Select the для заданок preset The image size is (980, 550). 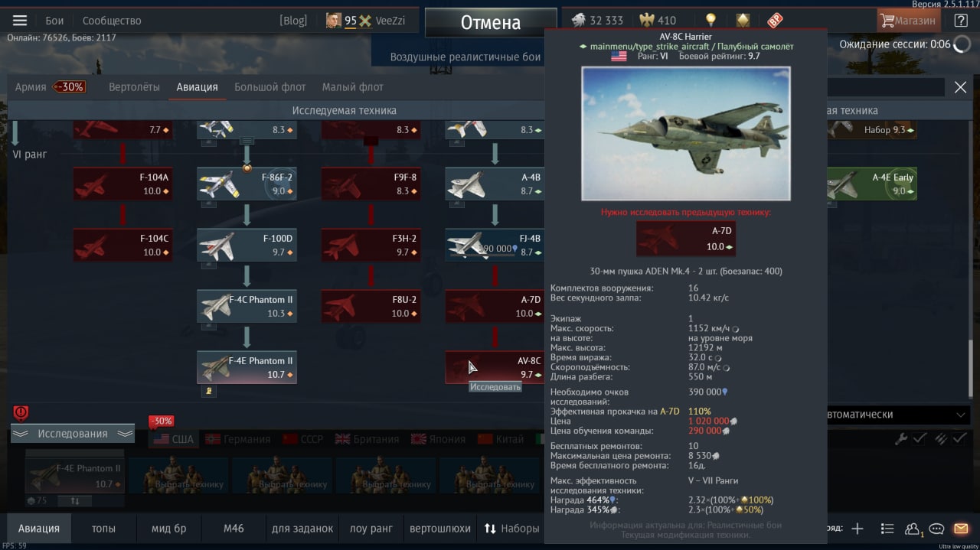[302, 529]
